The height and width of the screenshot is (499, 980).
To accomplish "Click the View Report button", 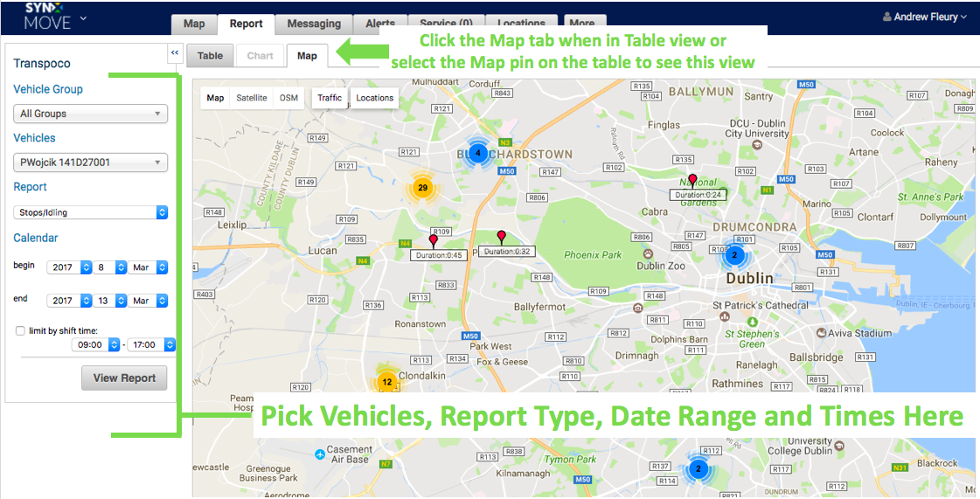I will pyautogui.click(x=124, y=378).
